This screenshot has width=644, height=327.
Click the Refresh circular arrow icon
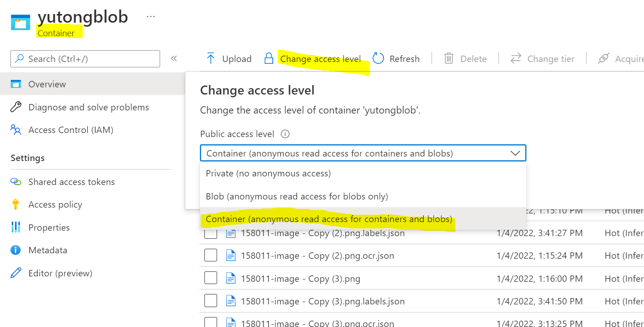[379, 58]
